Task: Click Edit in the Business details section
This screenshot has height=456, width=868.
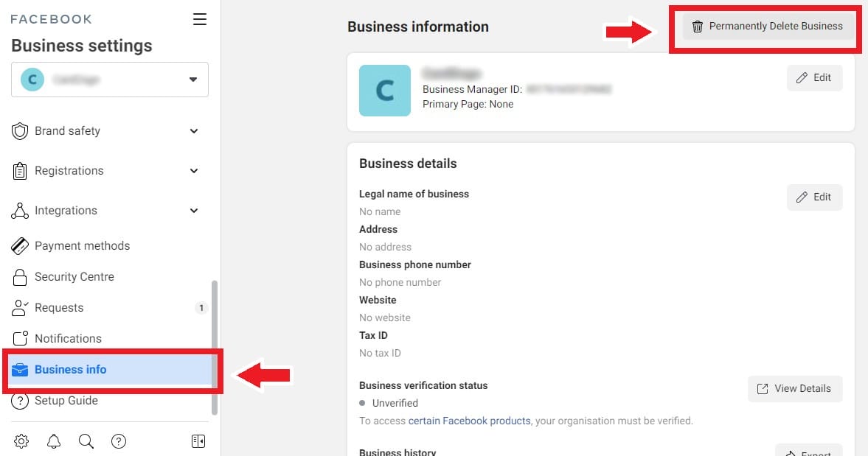Action: click(814, 197)
